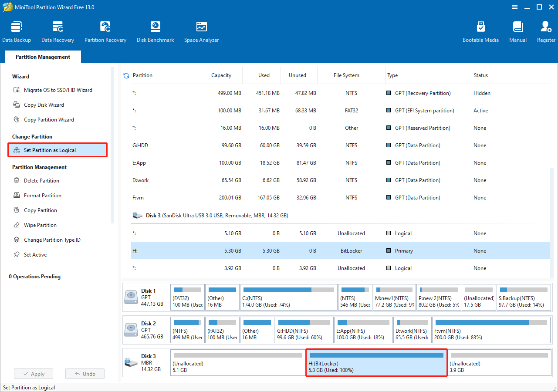Viewport: 558px width, 392px height.
Task: Register MiniTool Partition Wizard
Action: pyautogui.click(x=546, y=30)
